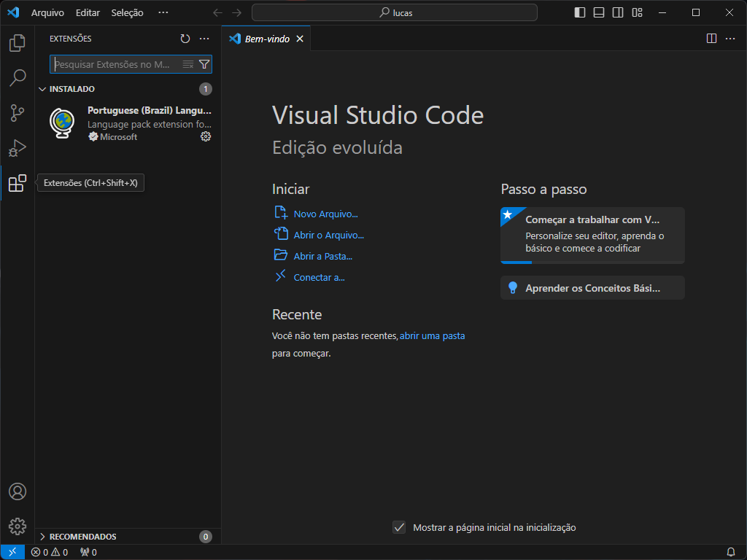Open the Accounts icon in activity bar

17,491
